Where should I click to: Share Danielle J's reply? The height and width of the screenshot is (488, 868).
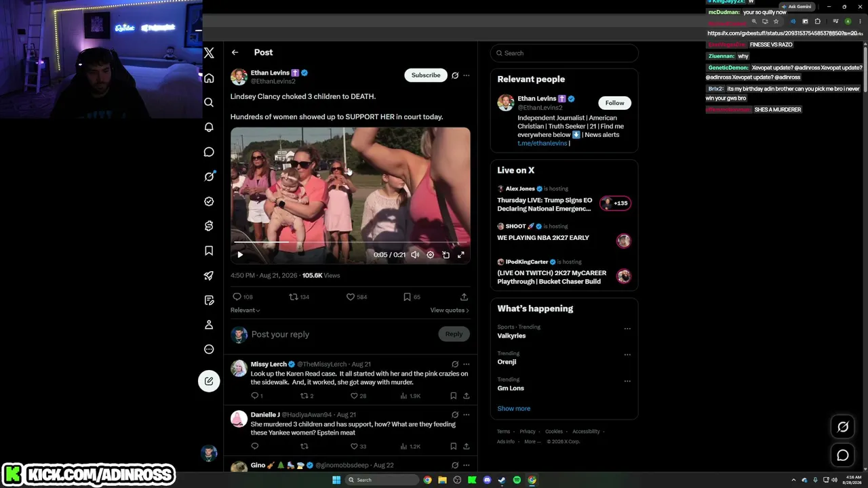pyautogui.click(x=466, y=446)
